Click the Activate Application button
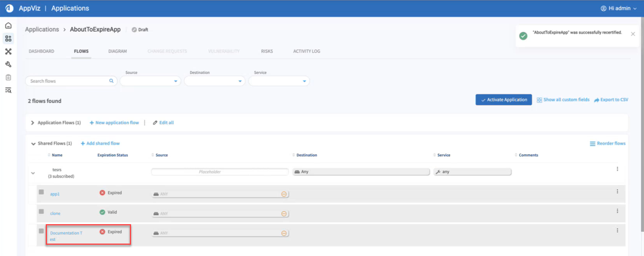This screenshot has width=644, height=256. click(x=503, y=100)
